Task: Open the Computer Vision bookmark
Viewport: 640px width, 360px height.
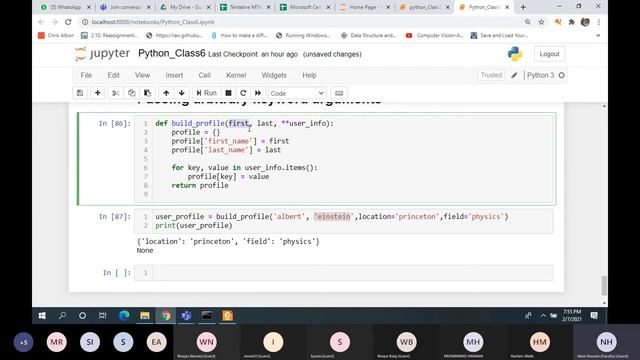Action: (x=435, y=36)
